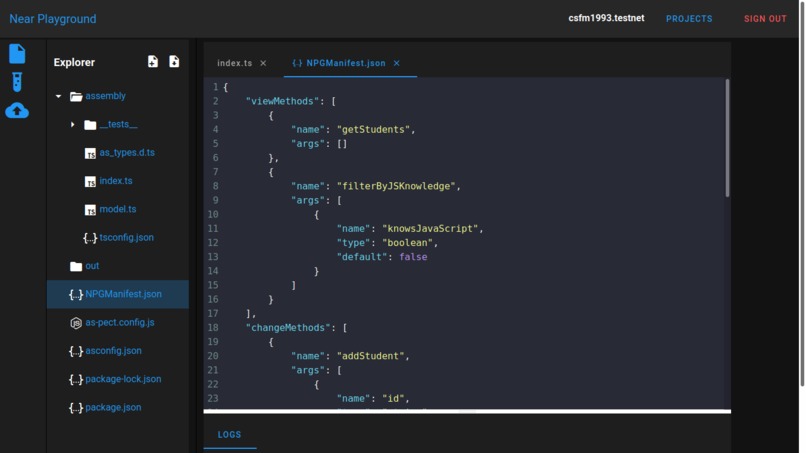Click the "filterByJSKnowledge" string
This screenshot has height=453, width=806.
tap(396, 186)
